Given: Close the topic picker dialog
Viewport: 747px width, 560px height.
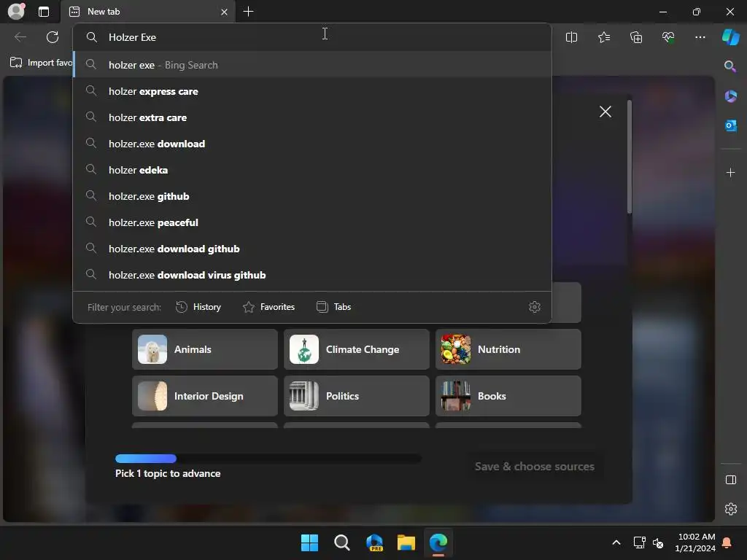Looking at the screenshot, I should [x=605, y=112].
